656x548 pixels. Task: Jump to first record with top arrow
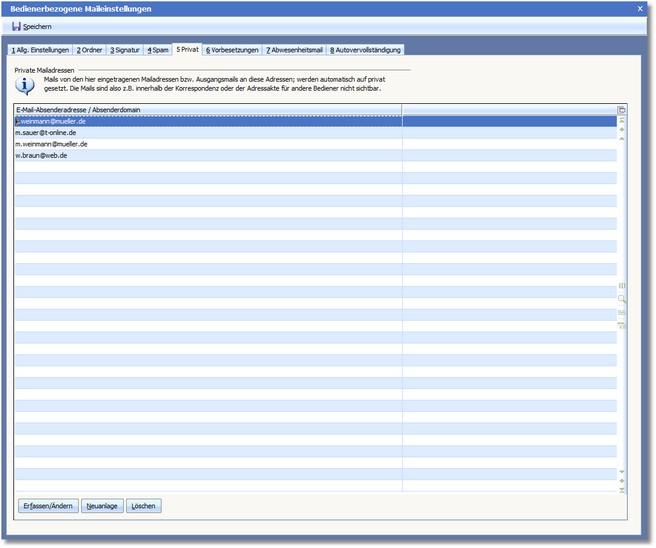coord(622,121)
